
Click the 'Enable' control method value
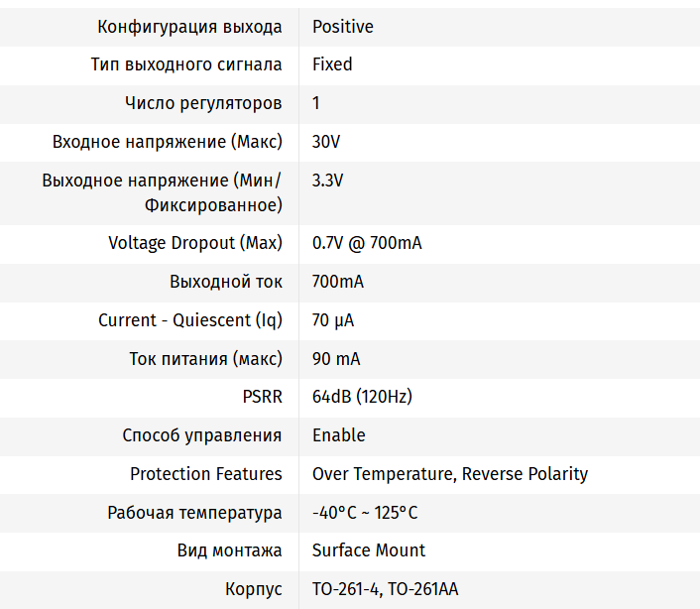coord(339,435)
